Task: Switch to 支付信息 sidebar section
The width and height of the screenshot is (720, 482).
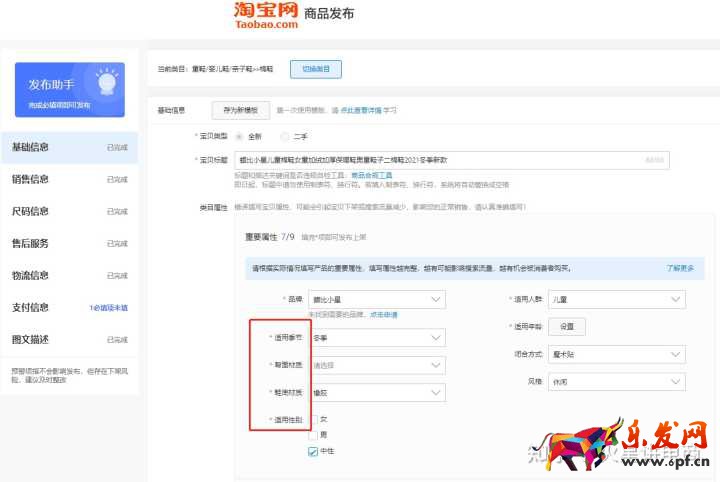Action: pos(30,307)
